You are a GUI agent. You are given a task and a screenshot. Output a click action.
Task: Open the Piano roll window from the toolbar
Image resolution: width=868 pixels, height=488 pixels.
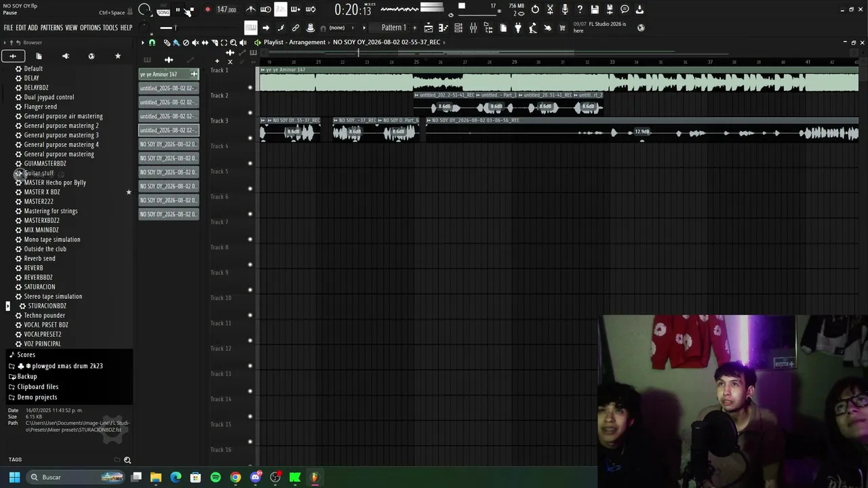[x=443, y=28]
